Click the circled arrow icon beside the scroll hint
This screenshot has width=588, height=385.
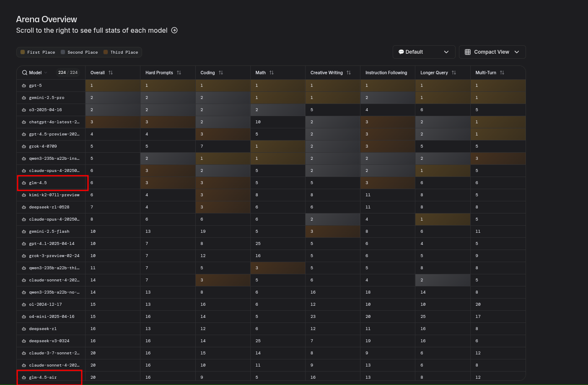174,30
